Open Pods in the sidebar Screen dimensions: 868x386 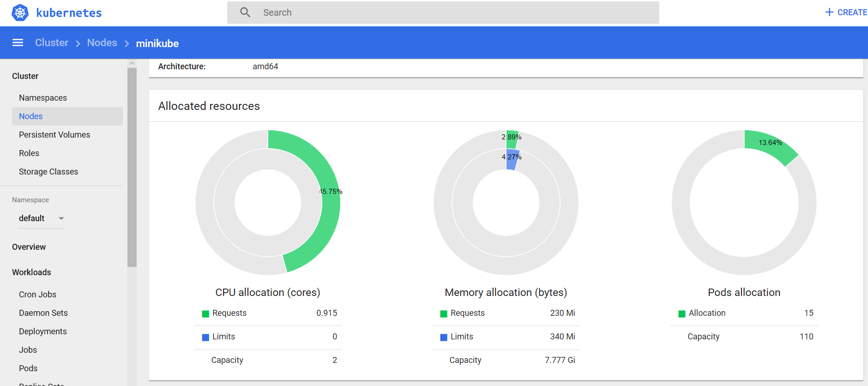pyautogui.click(x=28, y=368)
